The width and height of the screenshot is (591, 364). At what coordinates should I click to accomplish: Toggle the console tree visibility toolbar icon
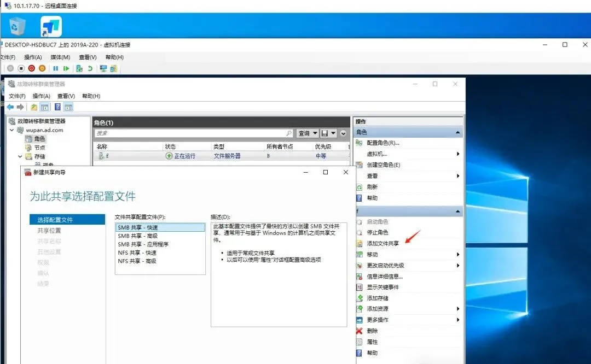44,107
